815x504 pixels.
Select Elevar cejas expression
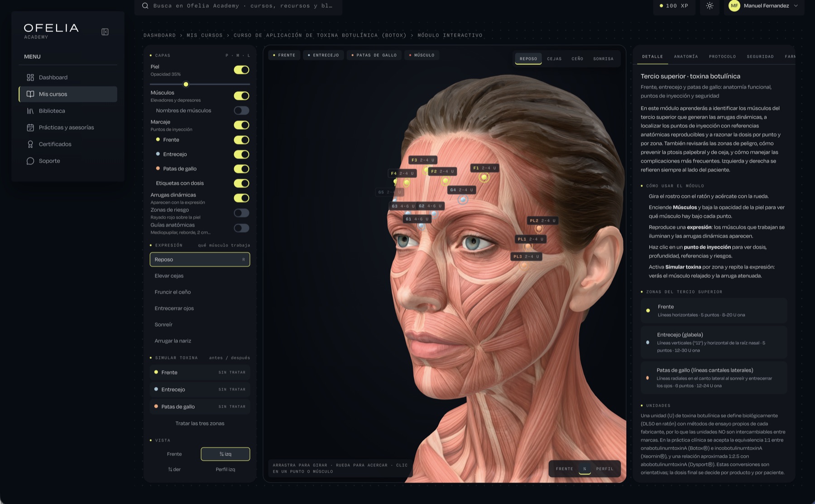coord(200,276)
